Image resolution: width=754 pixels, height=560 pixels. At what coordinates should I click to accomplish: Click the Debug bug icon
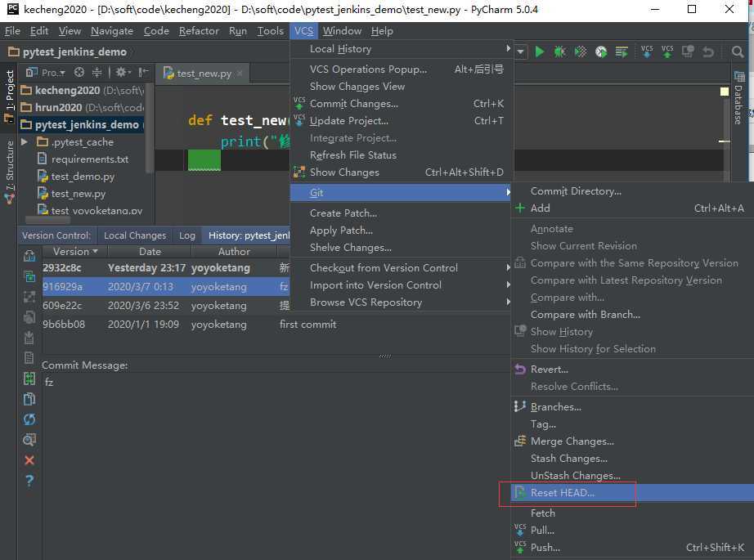[x=559, y=52]
